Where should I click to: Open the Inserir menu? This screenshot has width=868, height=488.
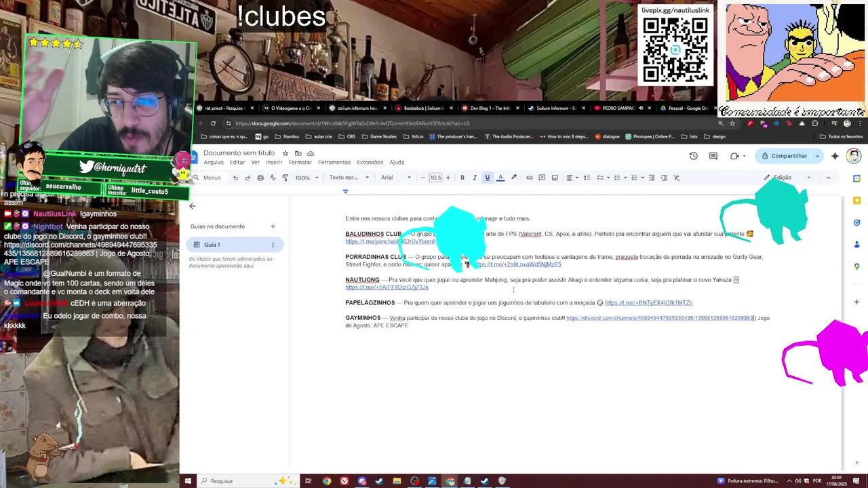click(274, 163)
